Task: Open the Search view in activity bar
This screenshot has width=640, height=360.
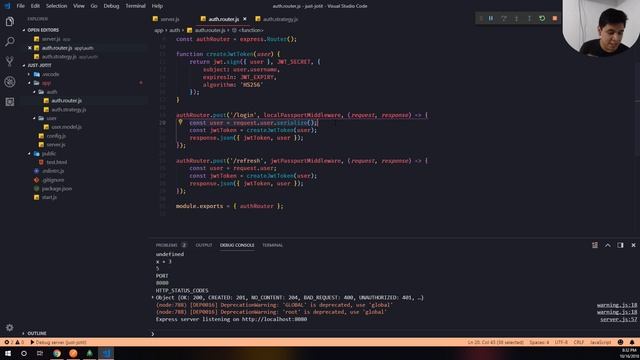Action: tap(10, 41)
